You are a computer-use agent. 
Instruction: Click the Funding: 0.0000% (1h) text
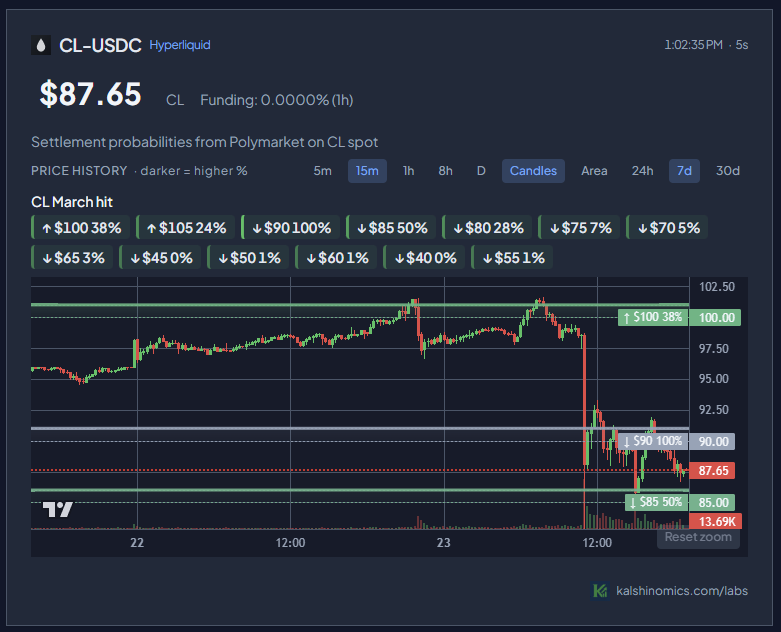(276, 100)
